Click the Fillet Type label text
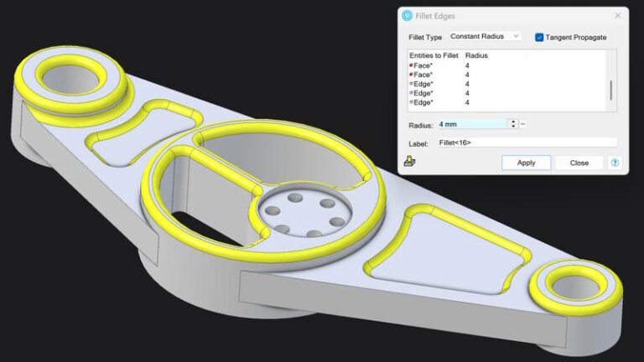644x362 pixels. (425, 38)
